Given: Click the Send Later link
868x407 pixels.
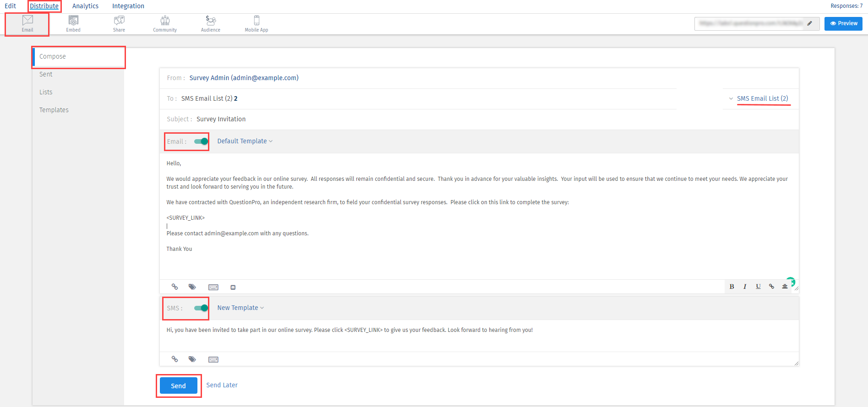Looking at the screenshot, I should [222, 385].
